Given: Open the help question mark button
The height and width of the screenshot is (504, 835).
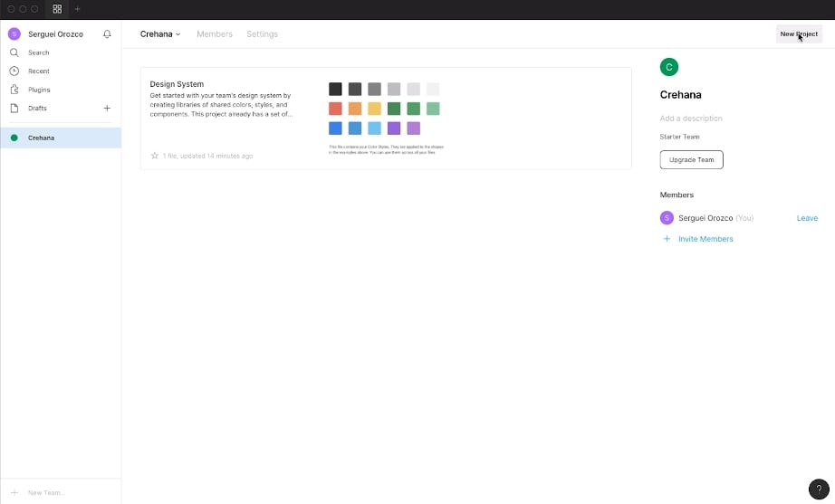Looking at the screenshot, I should point(818,488).
